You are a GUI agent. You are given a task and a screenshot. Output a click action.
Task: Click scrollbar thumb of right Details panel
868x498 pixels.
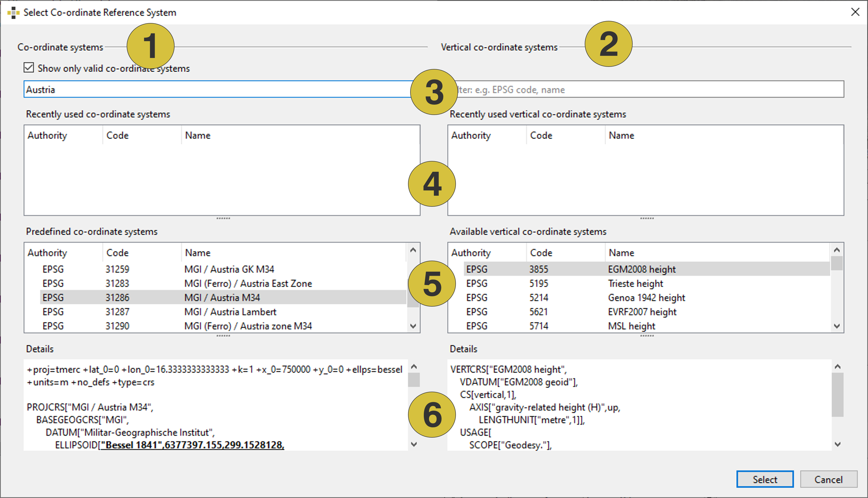tap(838, 395)
